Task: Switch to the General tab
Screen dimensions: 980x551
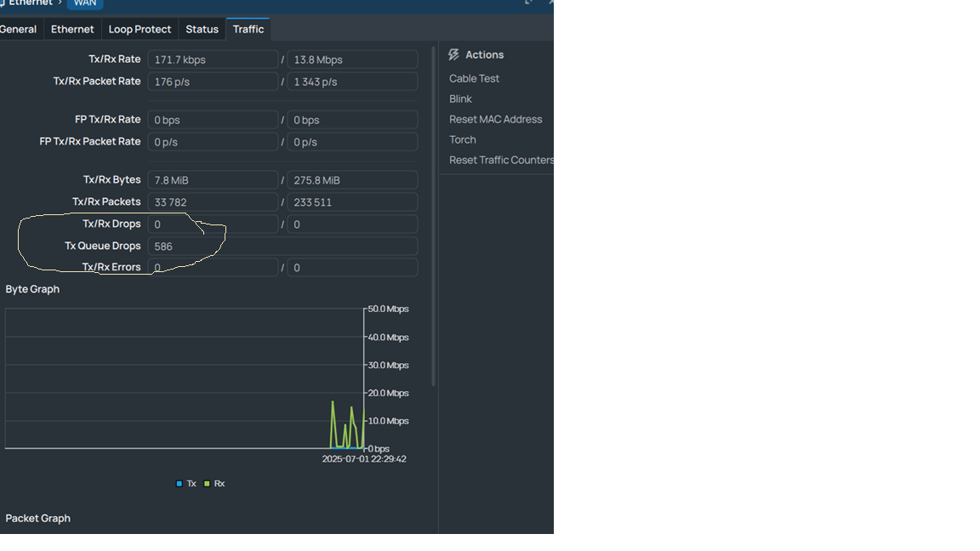Action: (x=19, y=30)
